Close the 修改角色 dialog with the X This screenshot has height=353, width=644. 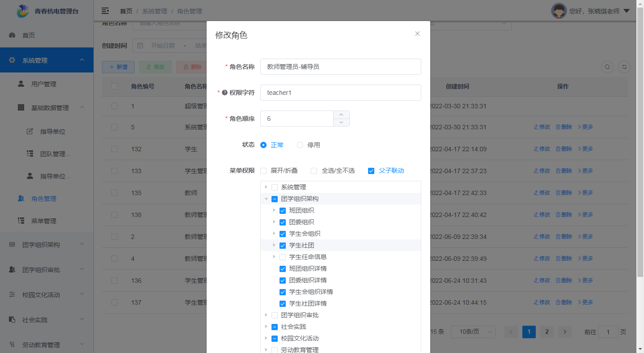pyautogui.click(x=417, y=34)
